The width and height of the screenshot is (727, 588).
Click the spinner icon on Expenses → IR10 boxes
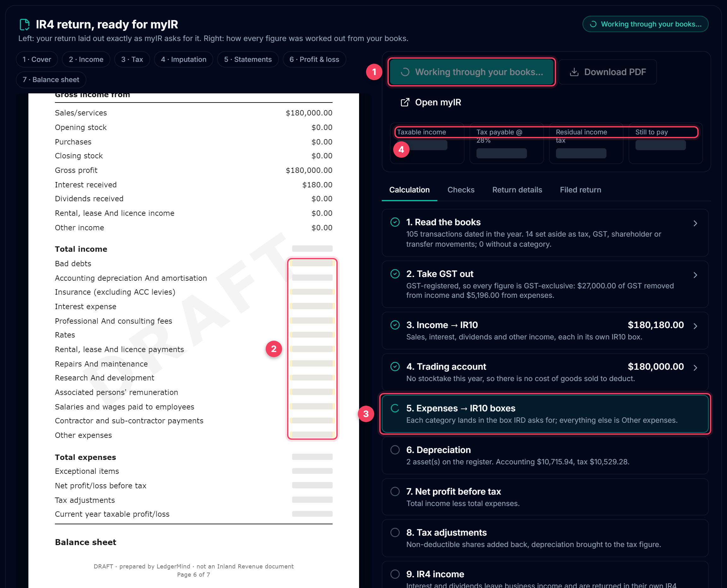click(395, 408)
